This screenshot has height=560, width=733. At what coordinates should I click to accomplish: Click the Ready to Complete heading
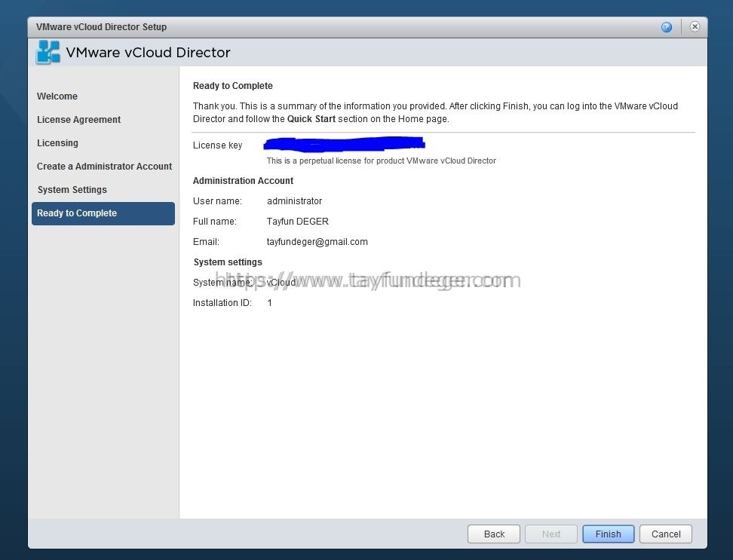tap(233, 86)
